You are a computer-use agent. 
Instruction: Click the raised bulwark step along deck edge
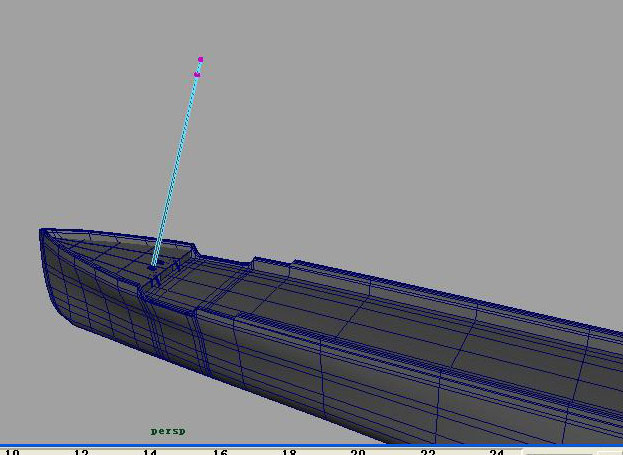[x=272, y=264]
